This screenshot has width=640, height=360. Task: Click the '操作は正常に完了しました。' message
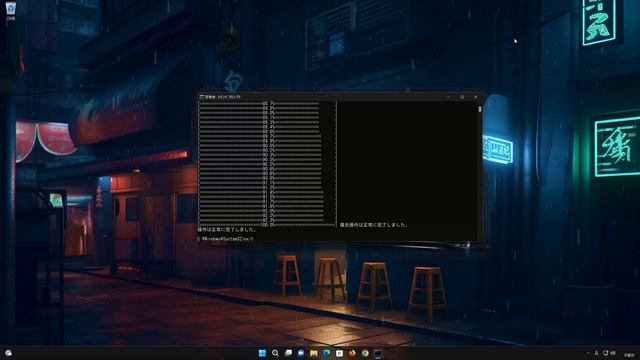[227, 230]
